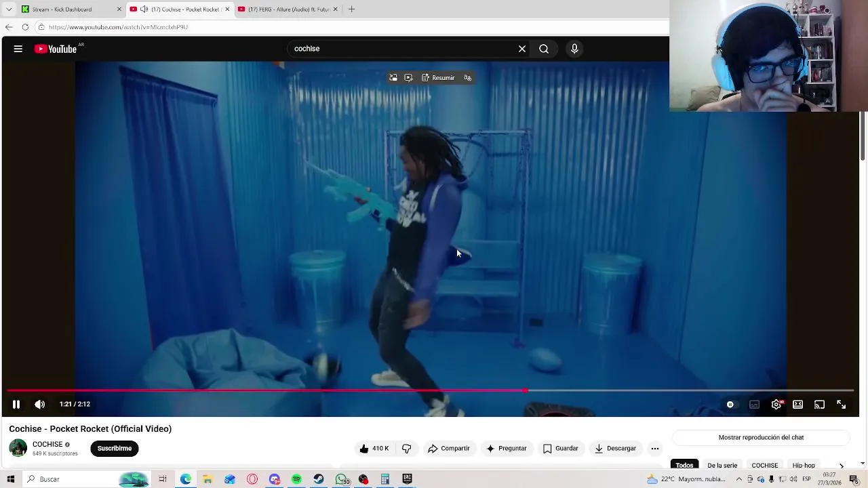Open WhatsApp from the taskbar

(341, 479)
